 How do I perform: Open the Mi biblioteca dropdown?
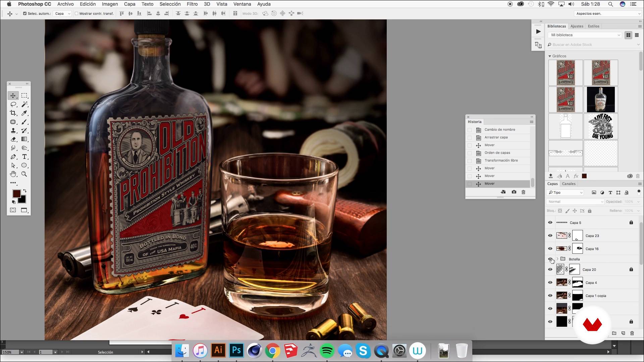click(585, 35)
